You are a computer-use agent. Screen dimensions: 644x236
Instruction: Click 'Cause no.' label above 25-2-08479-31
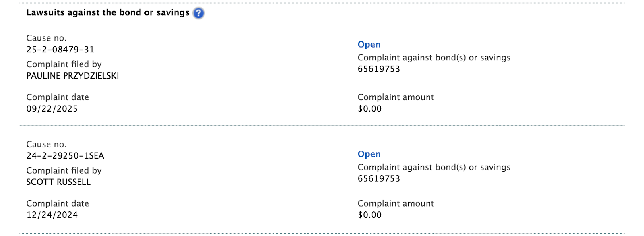(46, 38)
